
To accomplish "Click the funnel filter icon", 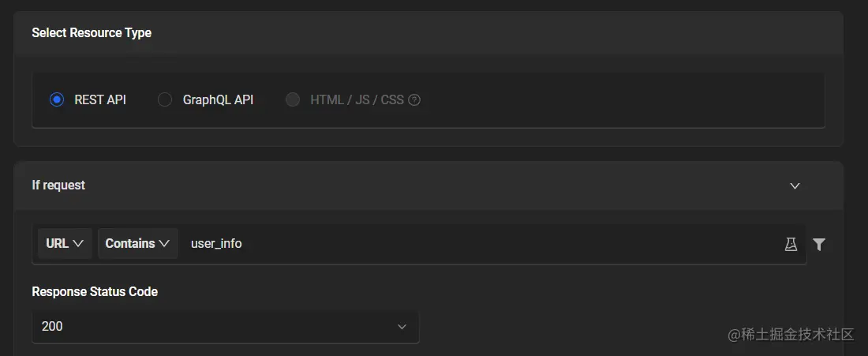I will (819, 244).
